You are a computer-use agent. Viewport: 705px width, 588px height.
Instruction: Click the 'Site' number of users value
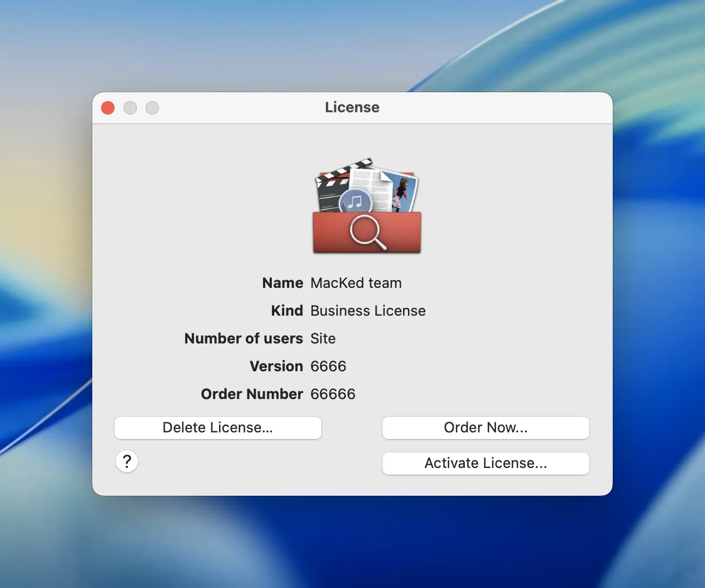click(323, 338)
